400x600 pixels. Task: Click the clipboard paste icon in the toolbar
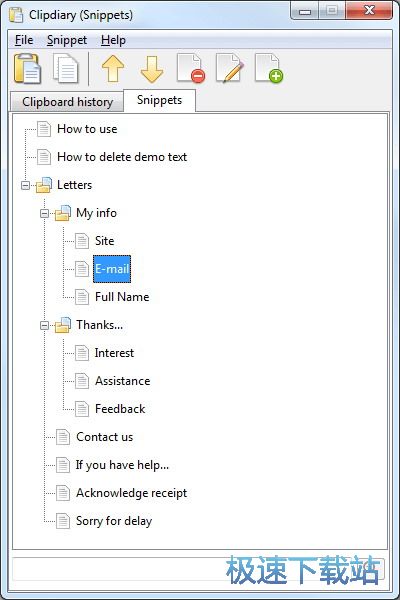pos(28,69)
